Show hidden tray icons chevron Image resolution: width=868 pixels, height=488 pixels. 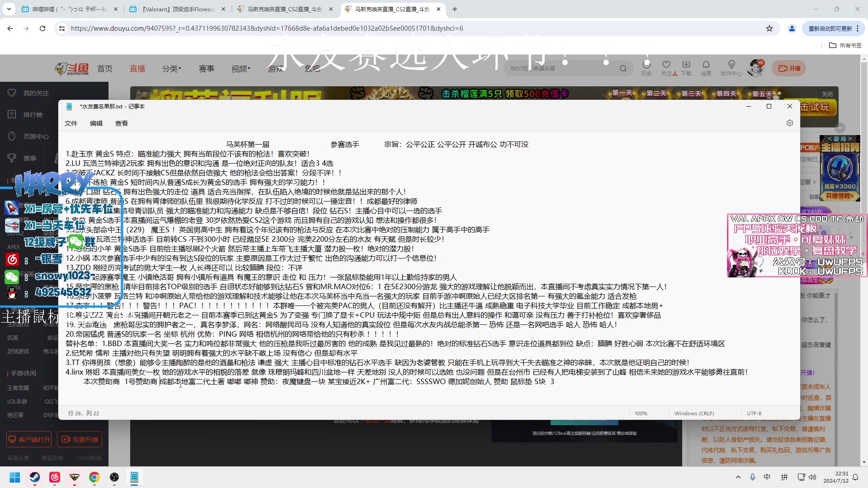click(738, 477)
